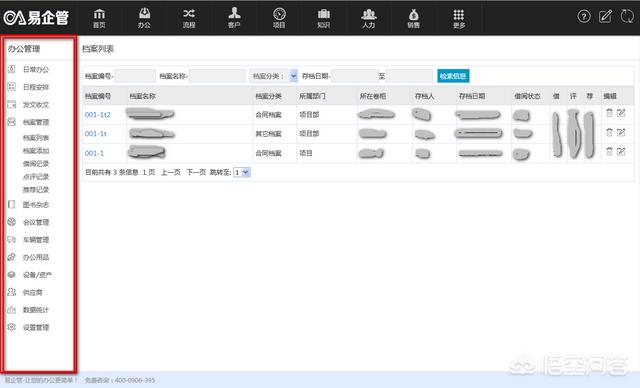Open archive link 001-1

coord(94,153)
